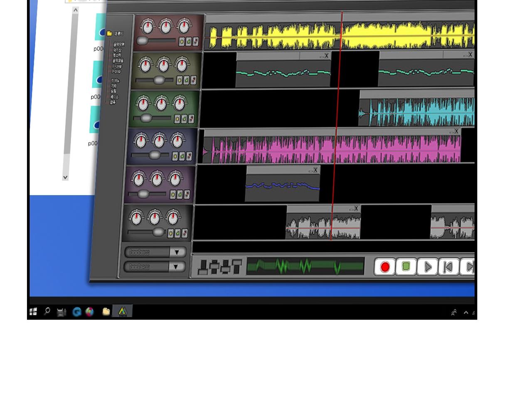Close the magenta waveform clip
Viewport: 532px width, 416px height.
click(x=456, y=131)
